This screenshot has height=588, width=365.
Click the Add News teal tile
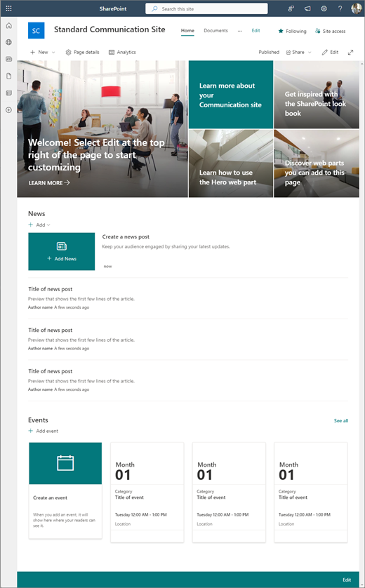62,251
